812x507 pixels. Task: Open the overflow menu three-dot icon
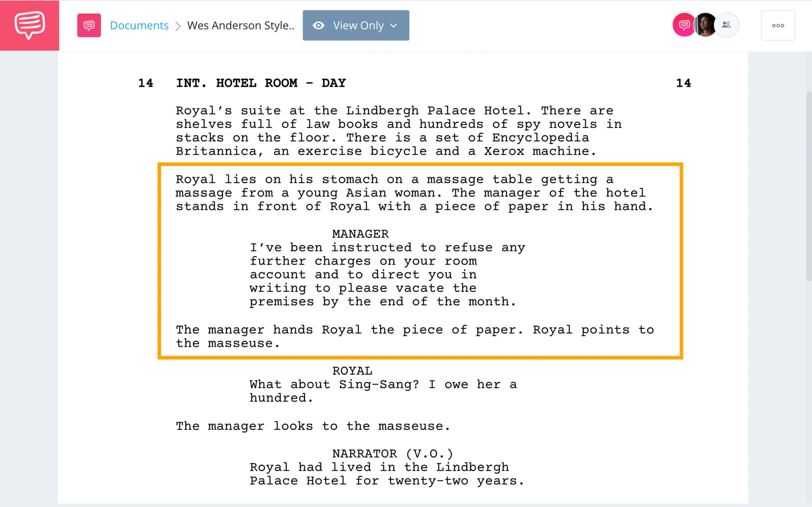(x=778, y=24)
